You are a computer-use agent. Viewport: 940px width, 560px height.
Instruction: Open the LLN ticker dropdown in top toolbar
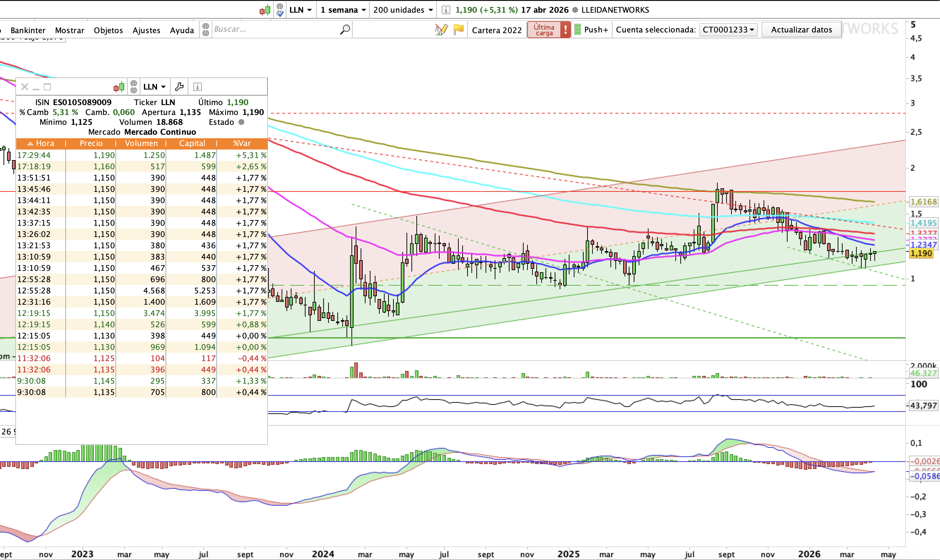pos(301,10)
